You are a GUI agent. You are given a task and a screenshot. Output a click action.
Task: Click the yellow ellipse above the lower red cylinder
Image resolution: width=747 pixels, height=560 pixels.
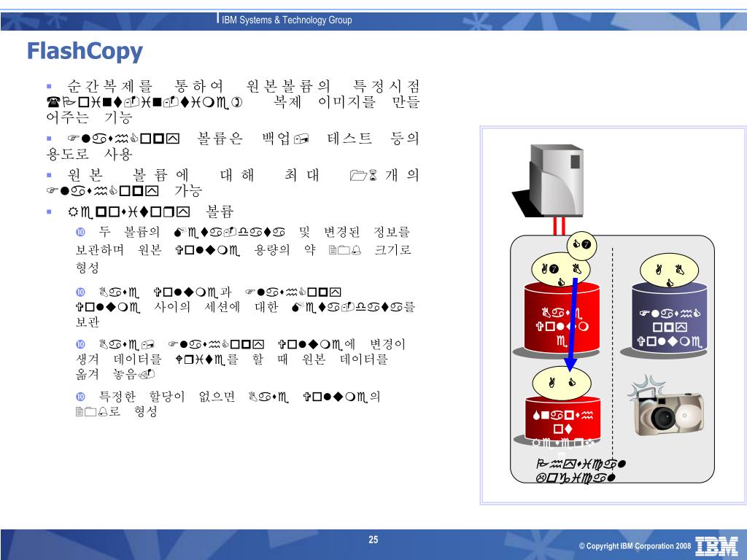pos(562,384)
